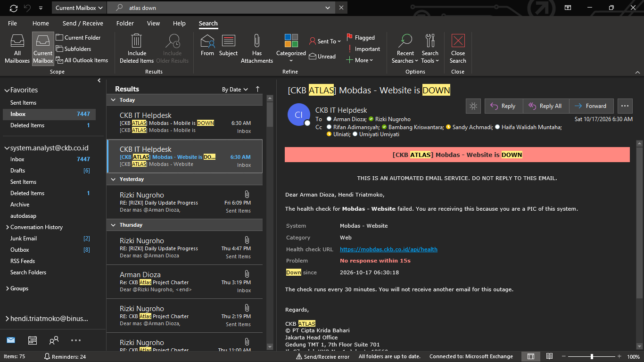
Task: Open navigation options three dots
Action: [x=76, y=340]
